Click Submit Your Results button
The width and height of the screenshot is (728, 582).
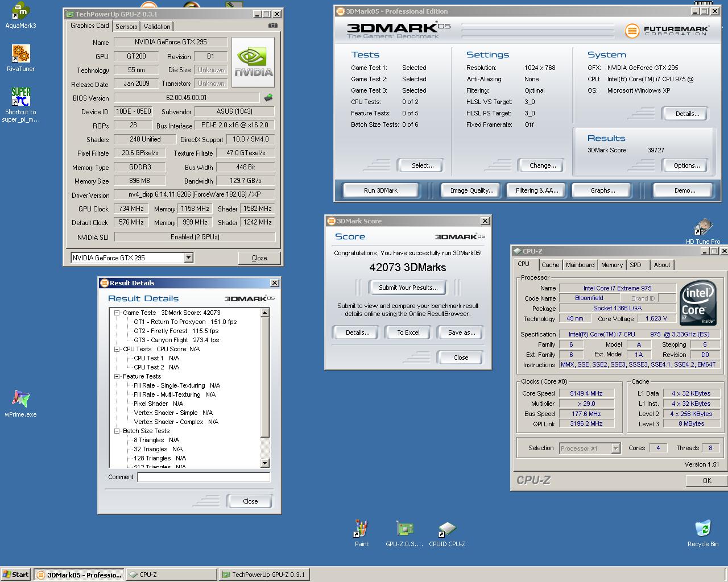point(408,288)
